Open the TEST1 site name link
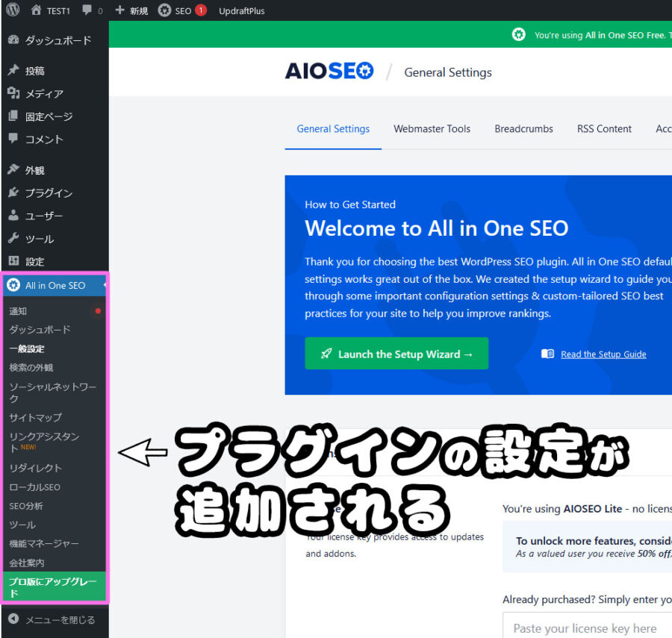Viewport: 672px width, 638px height. [x=57, y=10]
